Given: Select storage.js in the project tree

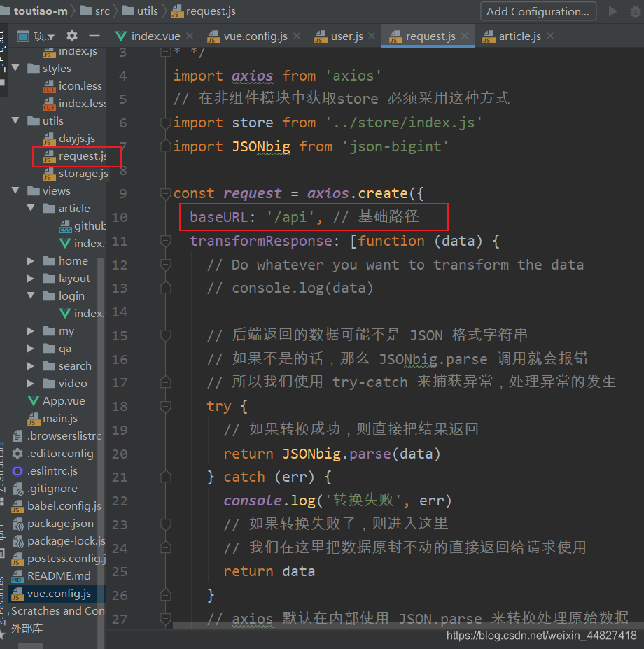Looking at the screenshot, I should (76, 174).
